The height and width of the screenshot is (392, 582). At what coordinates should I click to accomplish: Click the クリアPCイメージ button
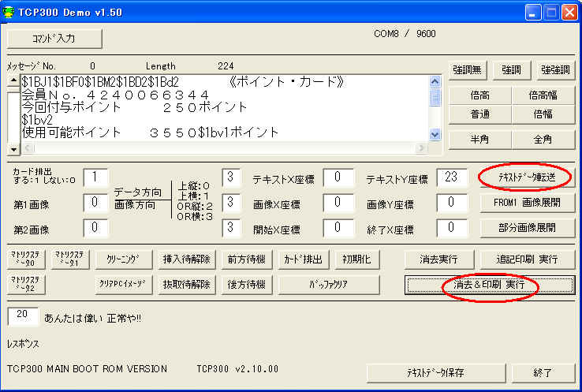(124, 285)
